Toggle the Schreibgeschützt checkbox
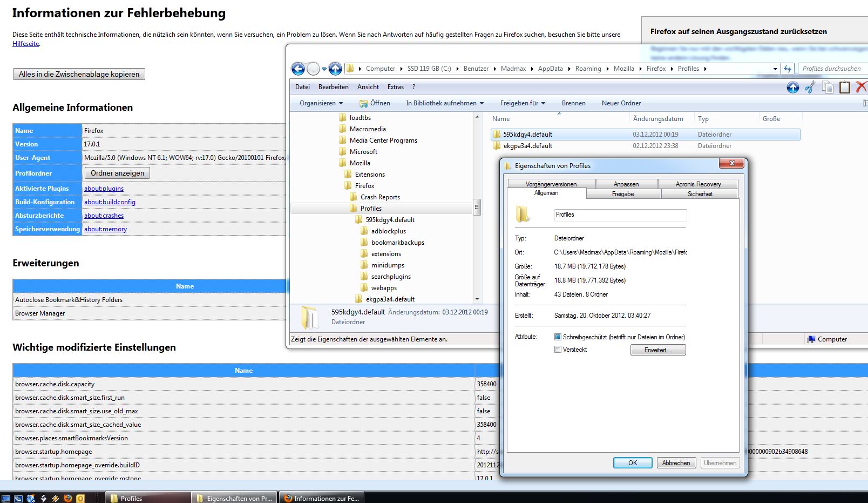Viewport: 868px width, 503px height. tap(558, 337)
